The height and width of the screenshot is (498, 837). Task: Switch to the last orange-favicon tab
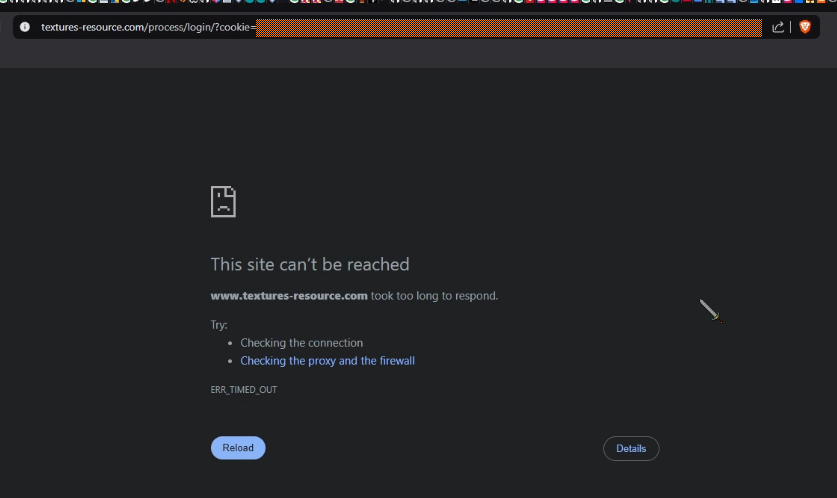pyautogui.click(x=822, y=2)
